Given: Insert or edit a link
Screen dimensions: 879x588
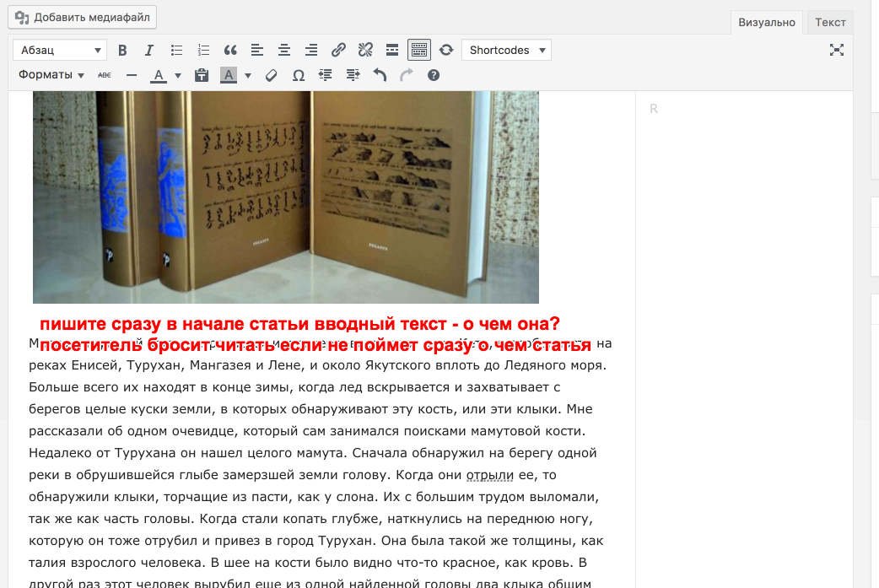Looking at the screenshot, I should tap(338, 51).
